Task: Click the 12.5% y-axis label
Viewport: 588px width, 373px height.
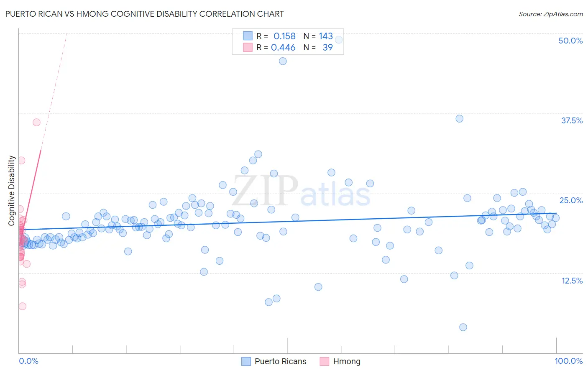Action: 572,281
